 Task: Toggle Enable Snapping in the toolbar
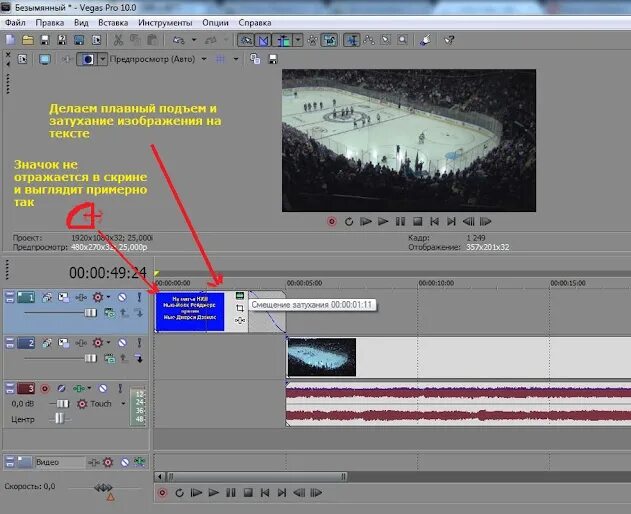[x=245, y=40]
